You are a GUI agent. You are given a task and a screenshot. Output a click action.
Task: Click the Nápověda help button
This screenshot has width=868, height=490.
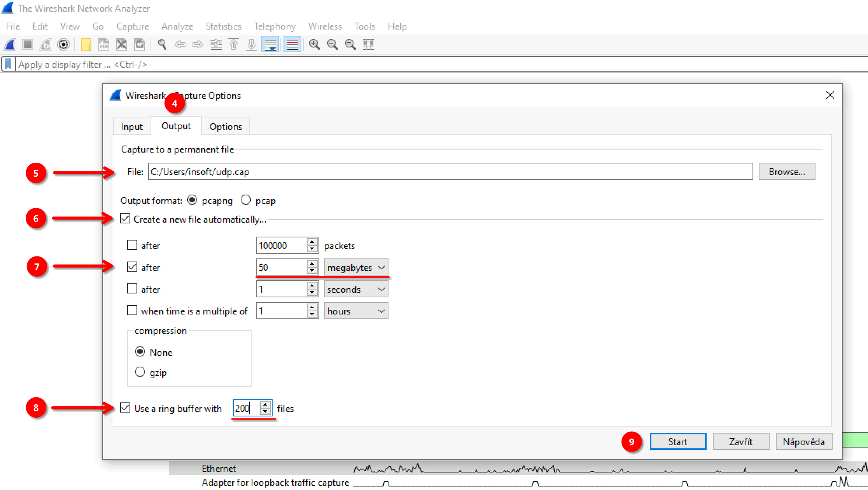point(804,442)
